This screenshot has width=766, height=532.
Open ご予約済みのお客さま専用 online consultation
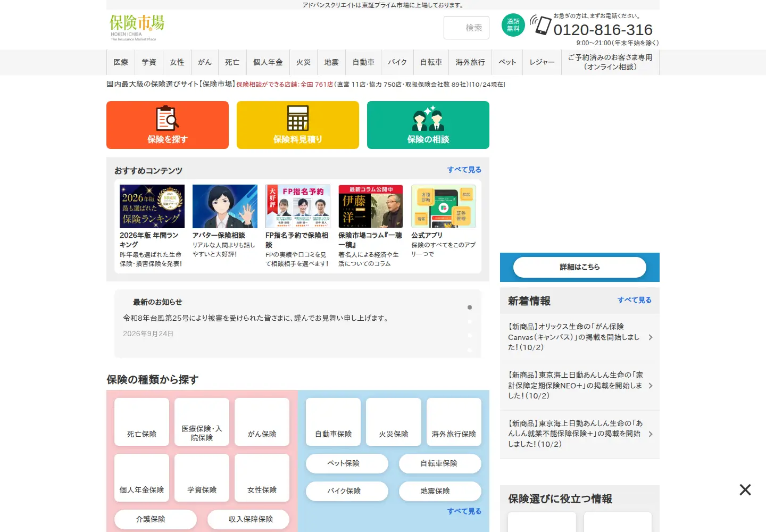(610, 62)
